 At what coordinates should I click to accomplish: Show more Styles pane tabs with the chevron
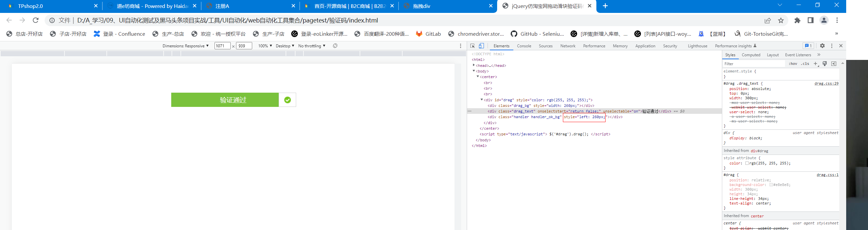click(x=819, y=55)
